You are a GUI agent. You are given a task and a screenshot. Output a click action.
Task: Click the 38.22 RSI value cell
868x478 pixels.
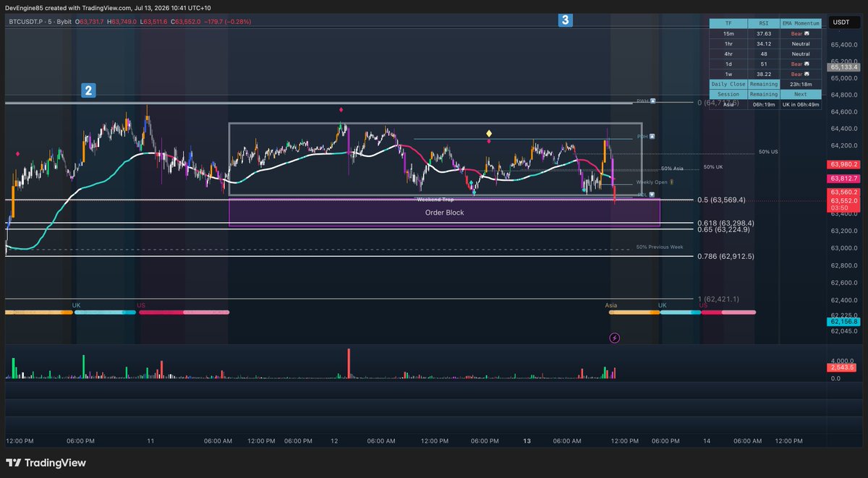point(764,74)
